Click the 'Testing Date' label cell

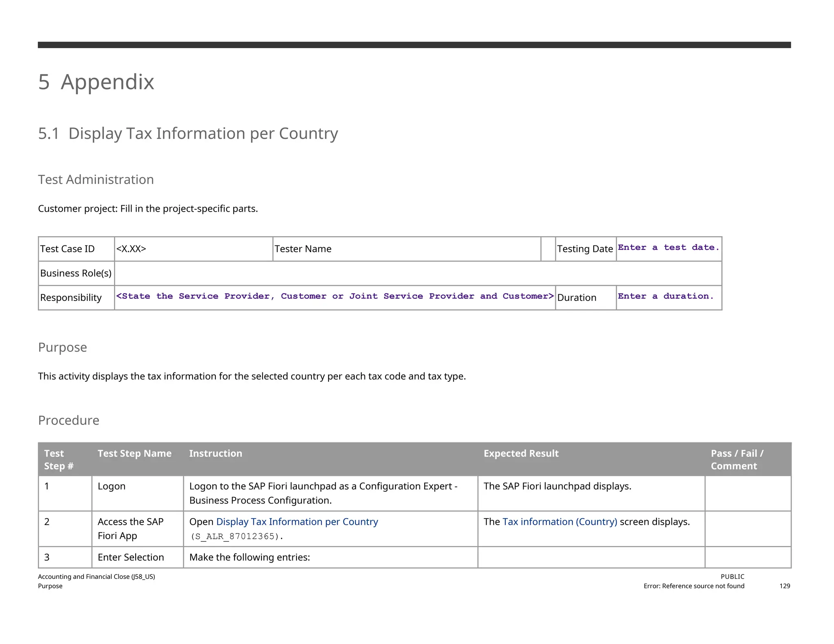click(586, 249)
